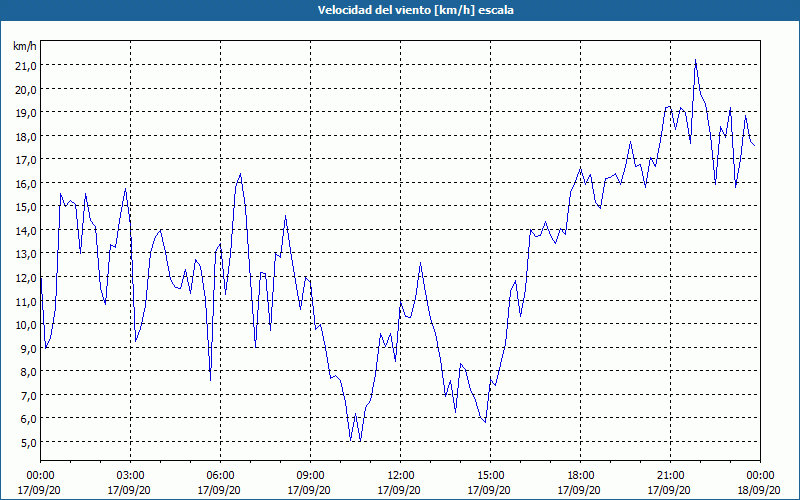Click the '06:00' time label
This screenshot has width=800, height=500.
coord(220,476)
